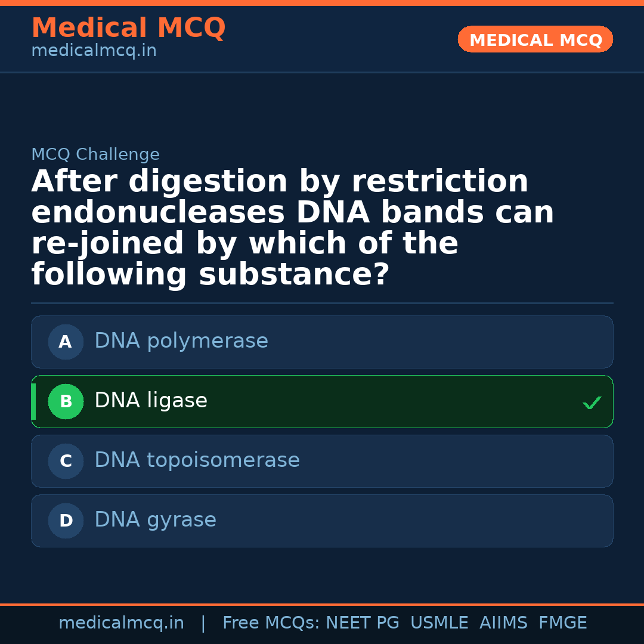Image resolution: width=644 pixels, height=644 pixels.
Task: Open medicalmcq.in link in header
Action: 94,51
